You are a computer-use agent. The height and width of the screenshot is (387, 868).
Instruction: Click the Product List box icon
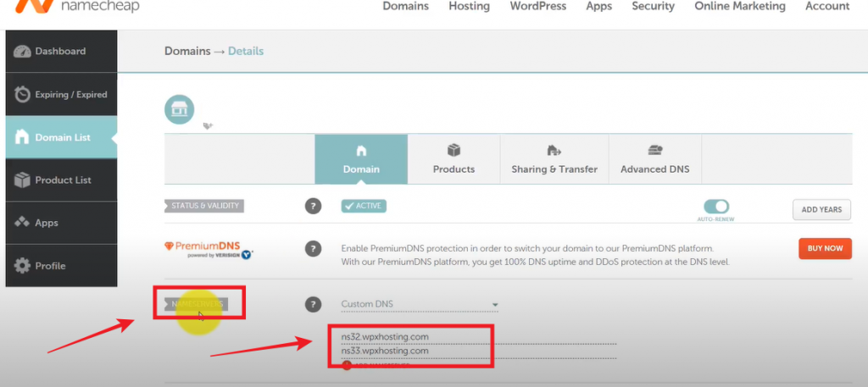click(x=22, y=180)
